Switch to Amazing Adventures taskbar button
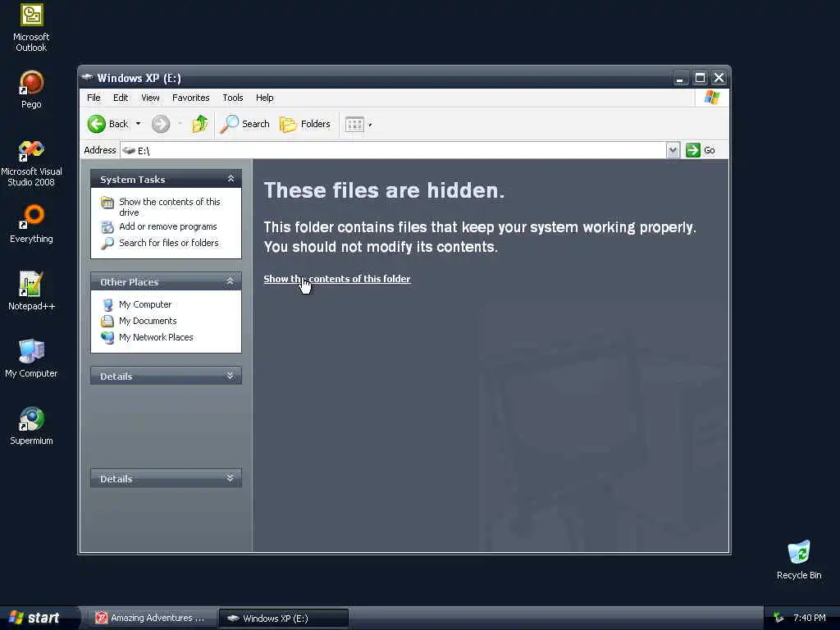This screenshot has height=630, width=840. (153, 618)
